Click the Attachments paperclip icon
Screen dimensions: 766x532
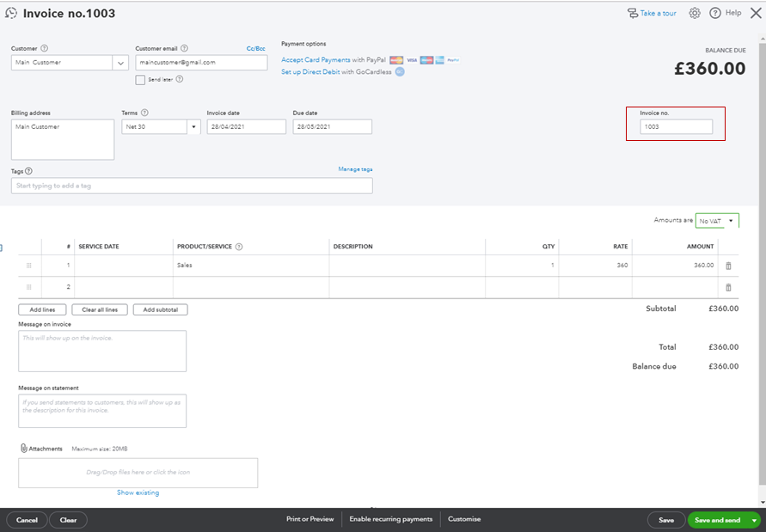click(x=23, y=448)
